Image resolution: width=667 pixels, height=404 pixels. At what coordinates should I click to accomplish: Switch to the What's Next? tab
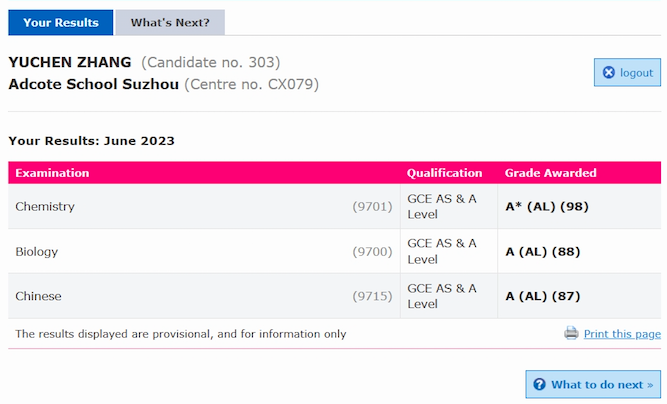[170, 23]
